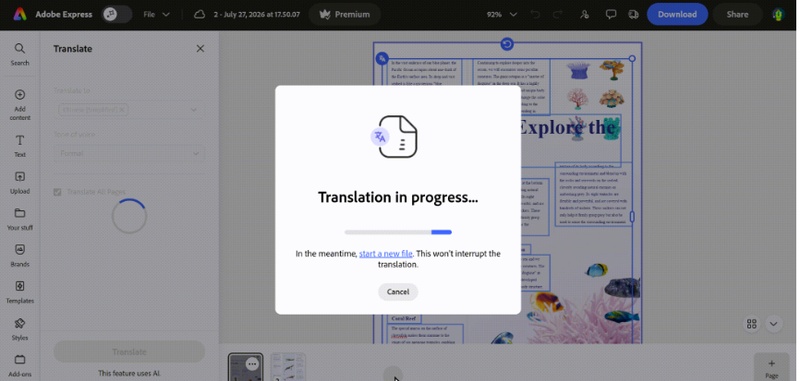Click the Premium crown icon

[325, 14]
